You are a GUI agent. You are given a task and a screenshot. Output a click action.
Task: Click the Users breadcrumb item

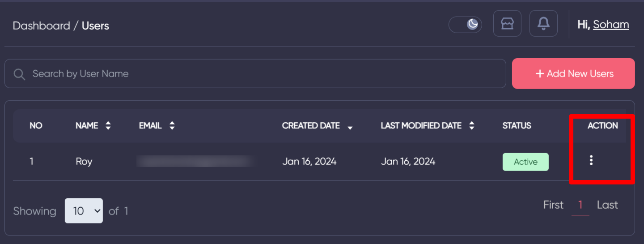(95, 26)
